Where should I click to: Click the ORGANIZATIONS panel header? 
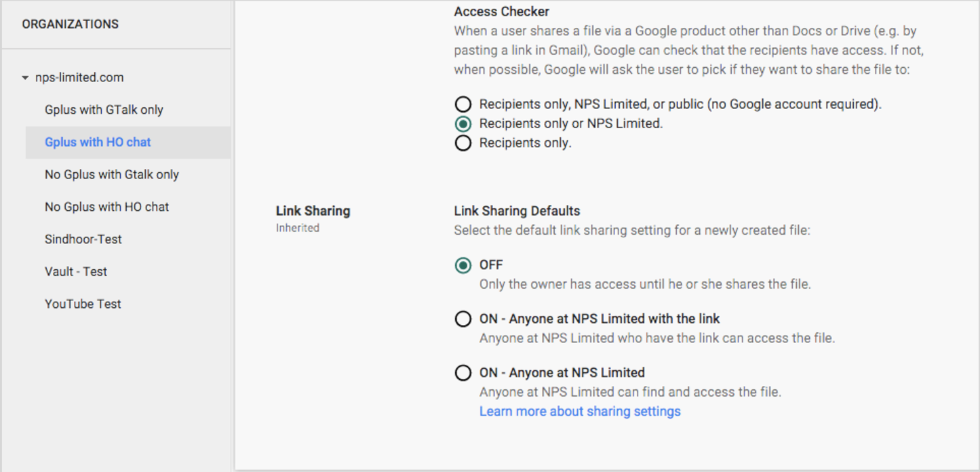(71, 24)
